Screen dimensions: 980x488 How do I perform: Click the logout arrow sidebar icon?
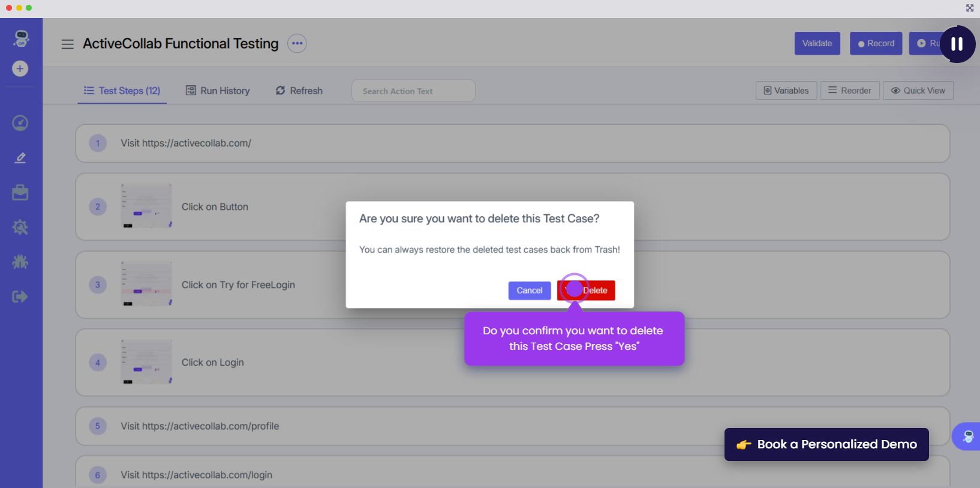pos(20,297)
